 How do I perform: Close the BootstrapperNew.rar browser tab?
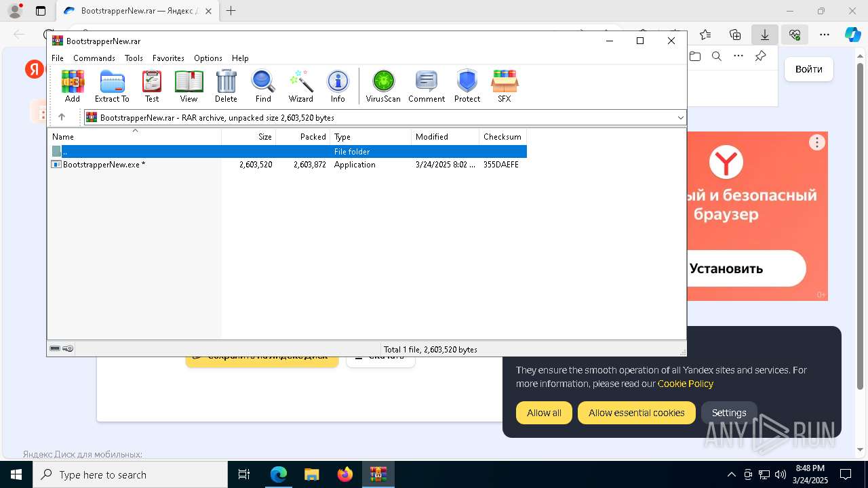[208, 11]
